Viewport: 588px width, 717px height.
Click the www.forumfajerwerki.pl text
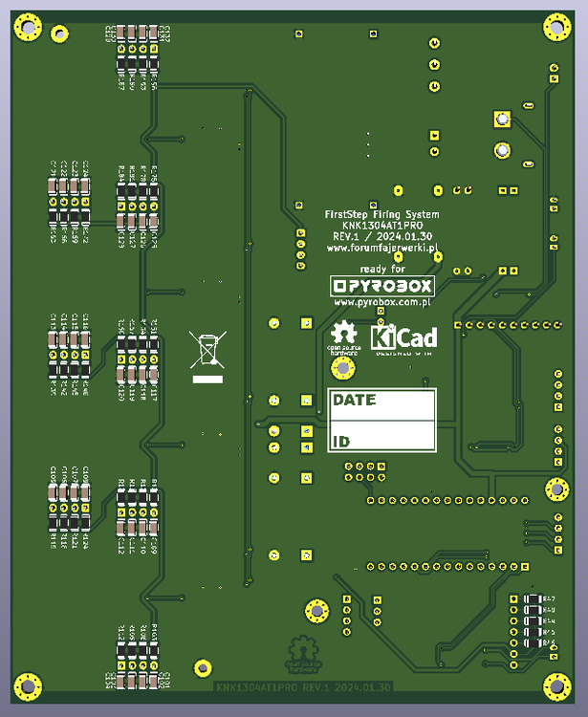[381, 248]
